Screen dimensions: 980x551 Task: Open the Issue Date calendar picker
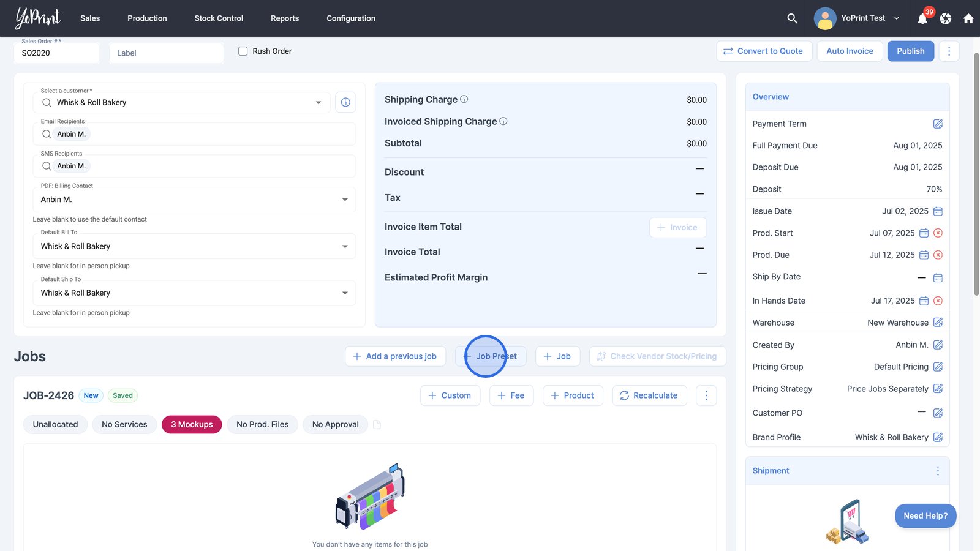click(x=938, y=211)
